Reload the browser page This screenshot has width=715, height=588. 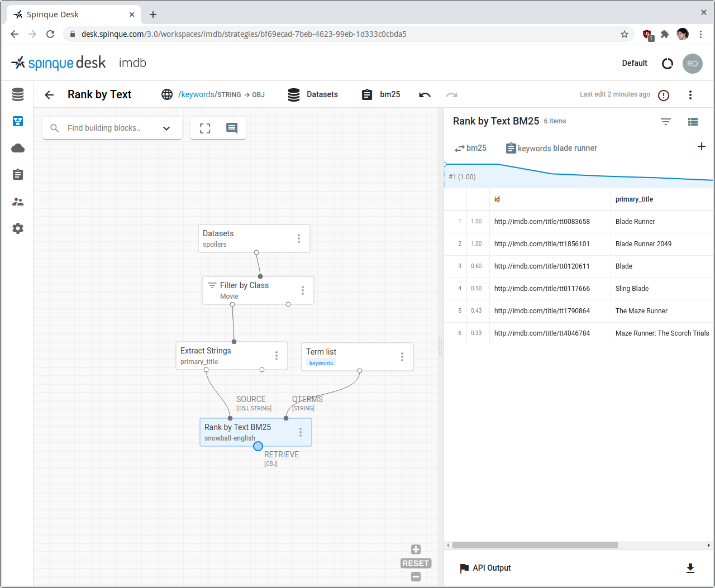[x=50, y=34]
